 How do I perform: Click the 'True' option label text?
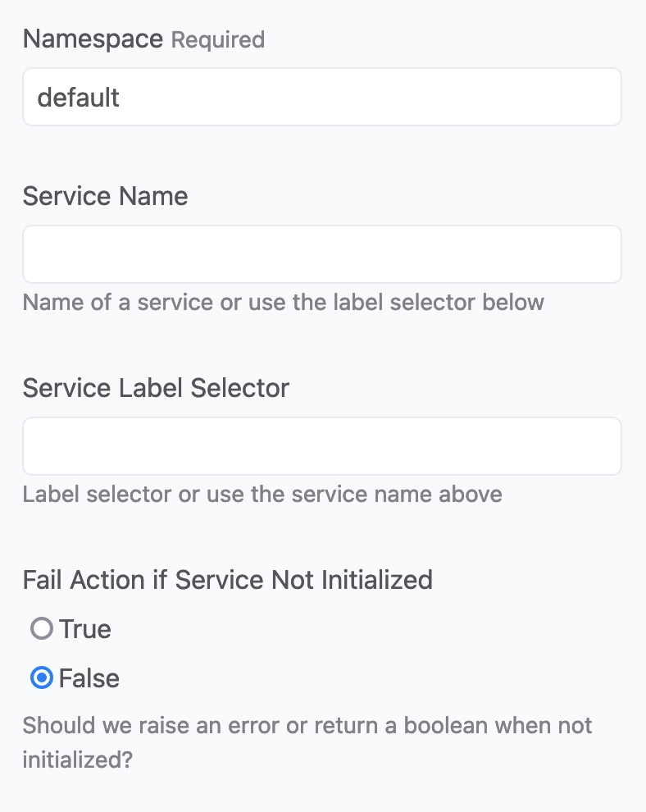tap(85, 629)
